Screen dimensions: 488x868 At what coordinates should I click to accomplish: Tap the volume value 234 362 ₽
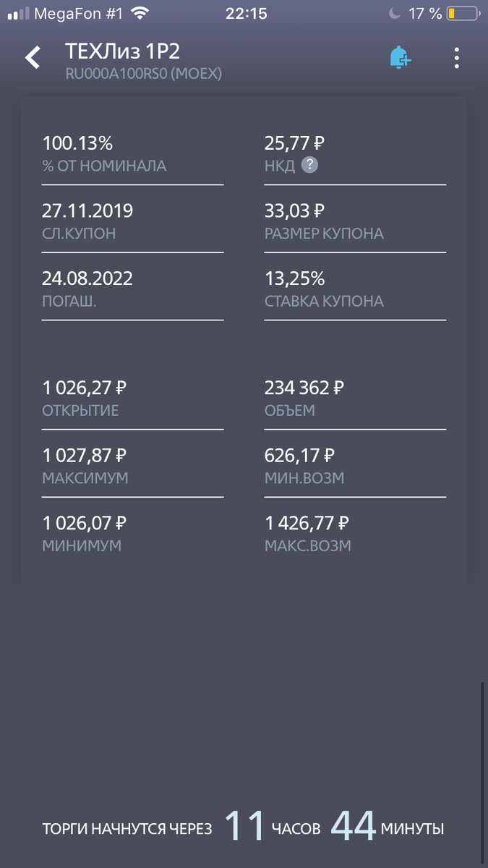pyautogui.click(x=304, y=388)
